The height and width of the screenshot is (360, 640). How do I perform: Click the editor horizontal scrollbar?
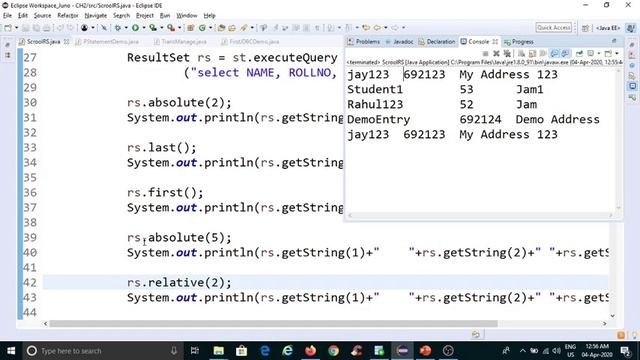[273, 324]
